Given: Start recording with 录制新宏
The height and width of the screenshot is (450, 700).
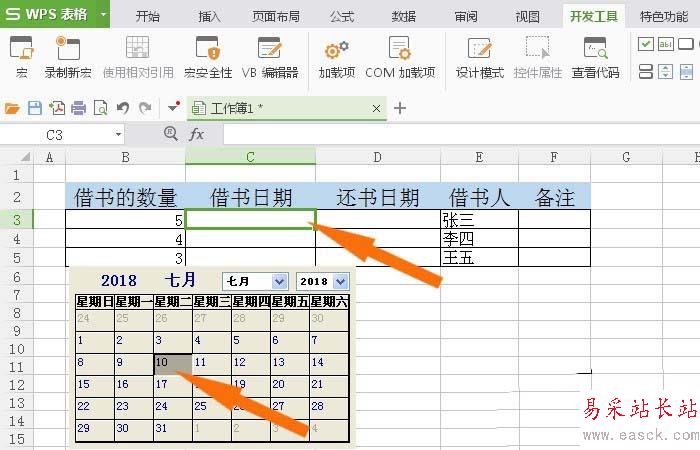Looking at the screenshot, I should 68,57.
